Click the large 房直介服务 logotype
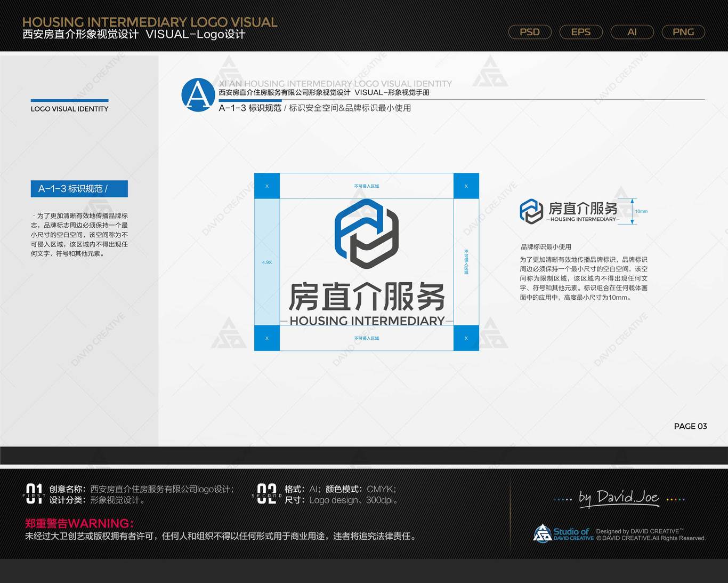Screen dimensions: 728x583 pyautogui.click(x=367, y=297)
